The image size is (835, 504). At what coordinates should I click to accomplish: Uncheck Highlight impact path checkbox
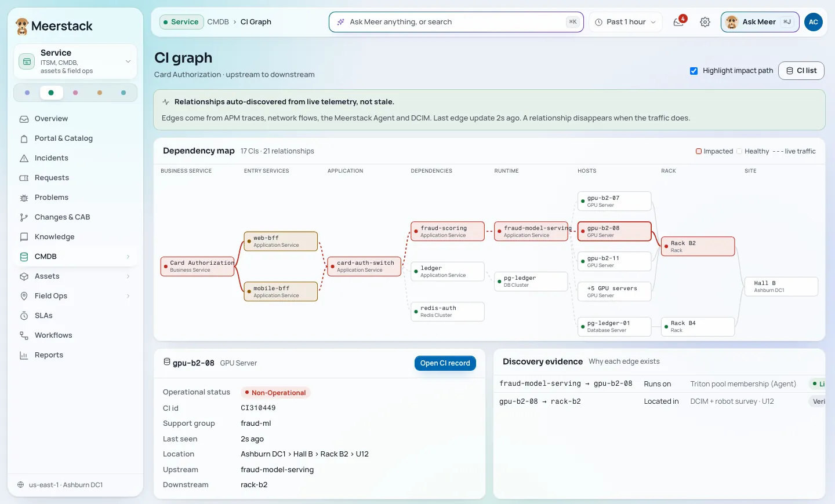point(694,71)
